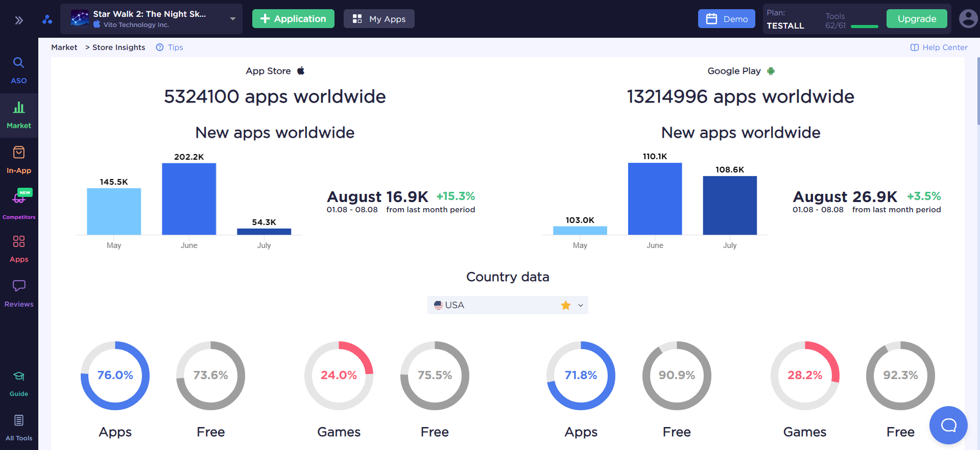The width and height of the screenshot is (980, 450).
Task: Open All Tools from the sidebar
Action: (x=19, y=428)
